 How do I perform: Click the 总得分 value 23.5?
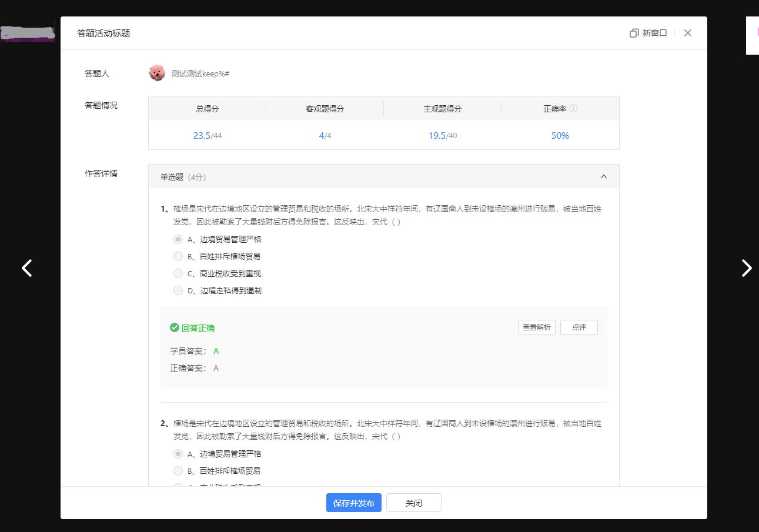[202, 136]
